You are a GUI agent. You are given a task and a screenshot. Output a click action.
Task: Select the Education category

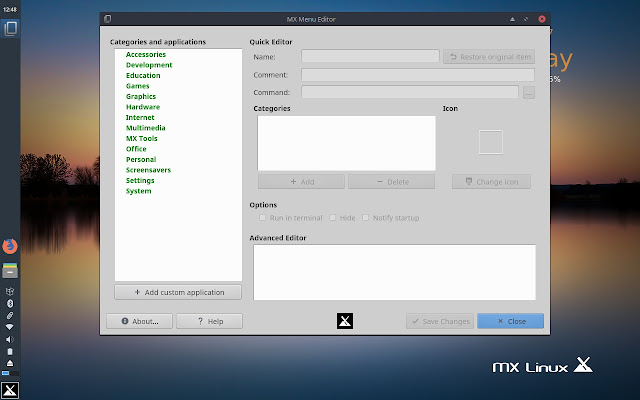[143, 76]
